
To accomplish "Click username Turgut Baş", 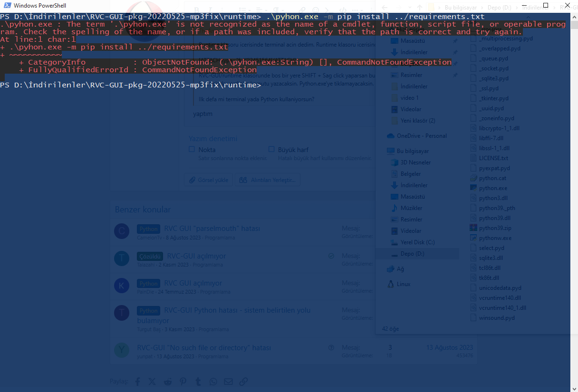I will 150,329.
